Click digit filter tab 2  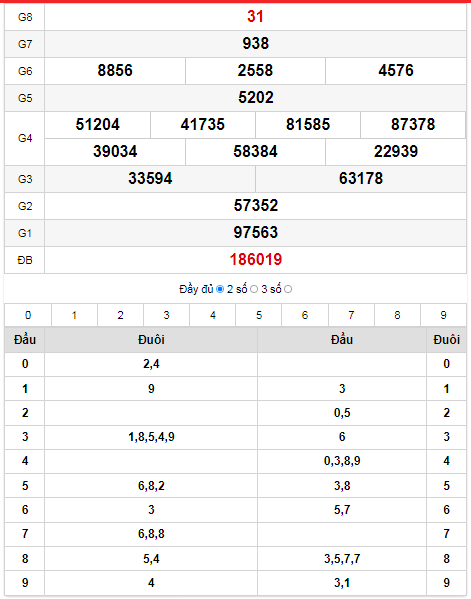click(x=120, y=315)
